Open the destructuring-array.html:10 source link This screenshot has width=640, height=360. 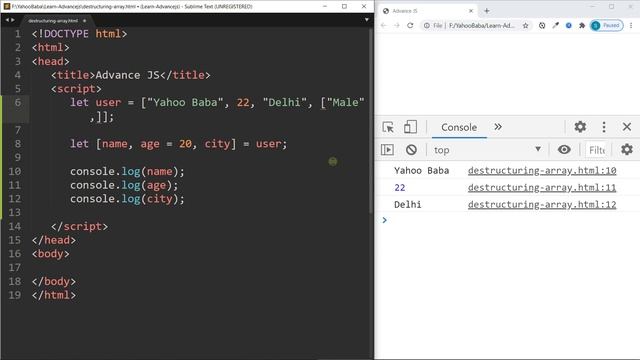click(542, 171)
